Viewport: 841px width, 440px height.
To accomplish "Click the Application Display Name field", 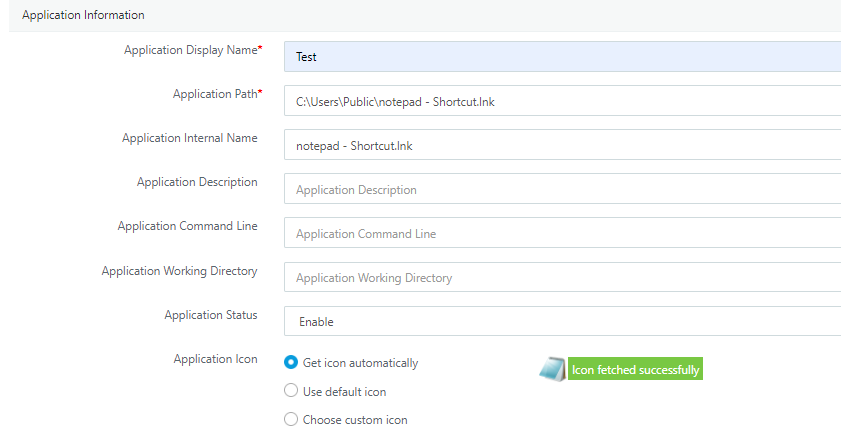I will [562, 56].
